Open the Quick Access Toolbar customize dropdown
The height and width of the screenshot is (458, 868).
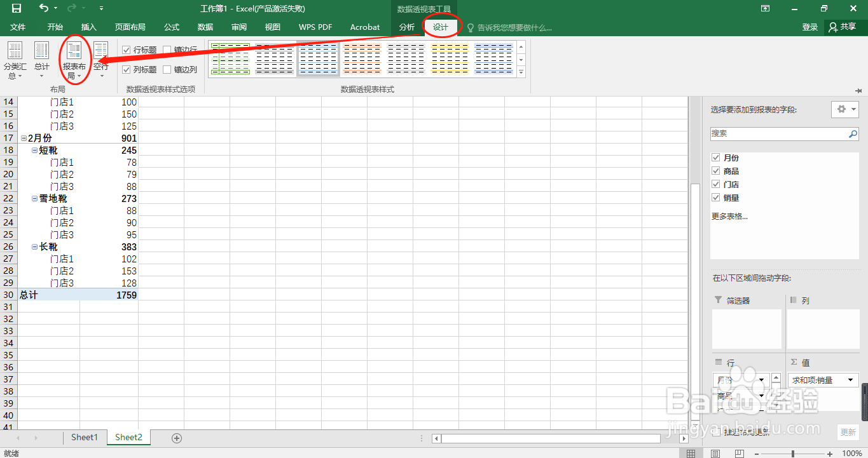[102, 8]
